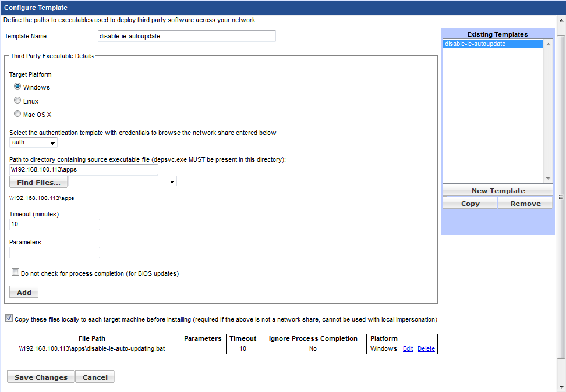The image size is (566, 392).
Task: Click Save Changes button
Action: [41, 377]
